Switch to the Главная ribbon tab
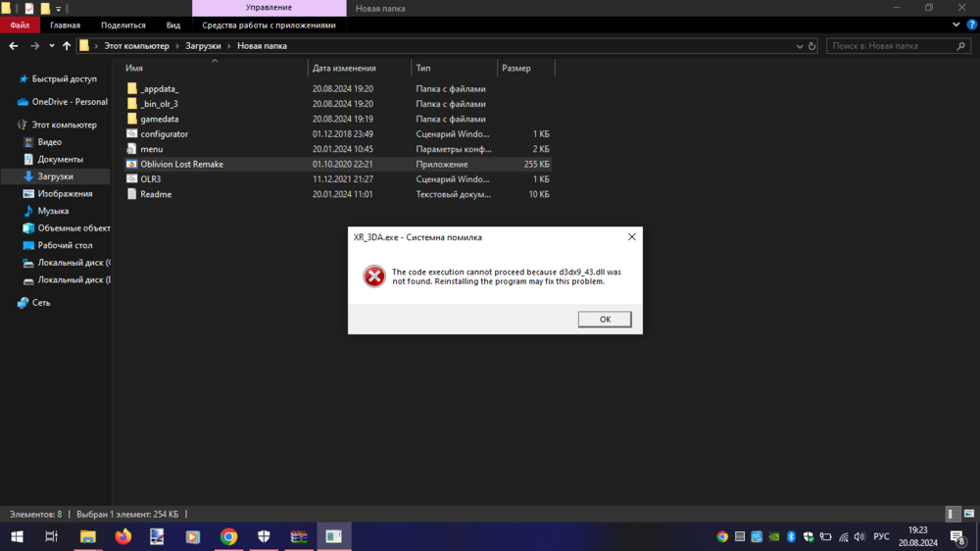Image resolution: width=980 pixels, height=551 pixels. point(65,25)
